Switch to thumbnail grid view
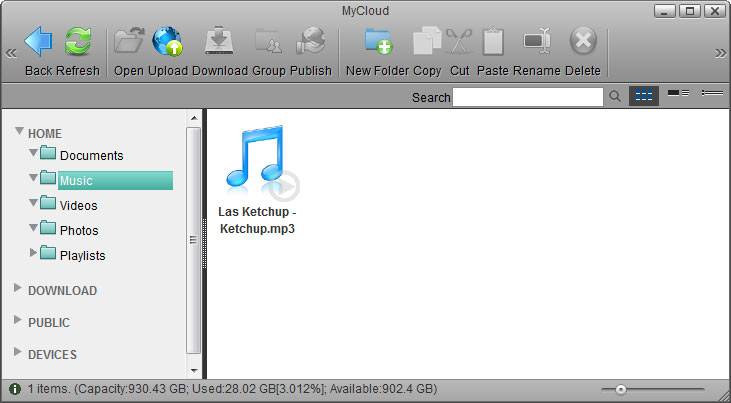The image size is (731, 403). (x=644, y=96)
